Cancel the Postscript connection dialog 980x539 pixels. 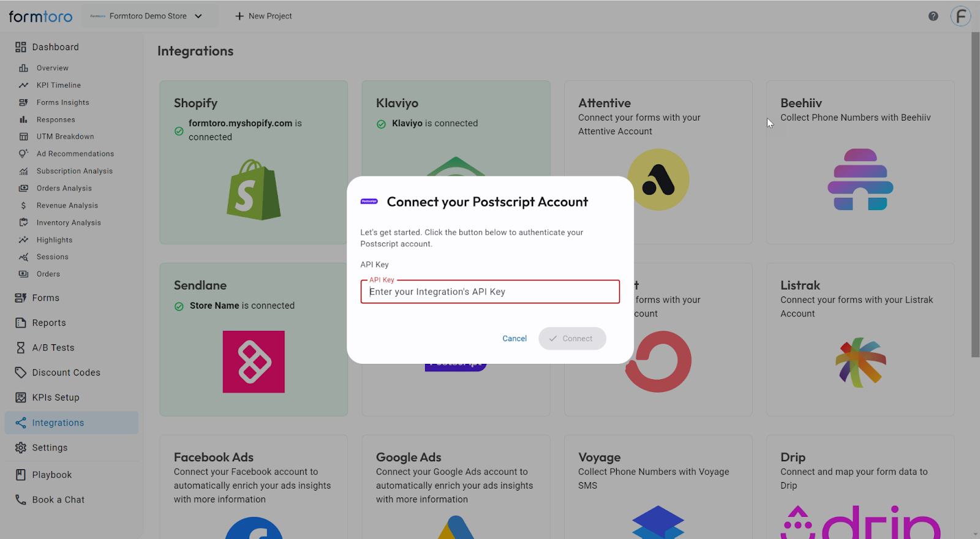pyautogui.click(x=514, y=339)
